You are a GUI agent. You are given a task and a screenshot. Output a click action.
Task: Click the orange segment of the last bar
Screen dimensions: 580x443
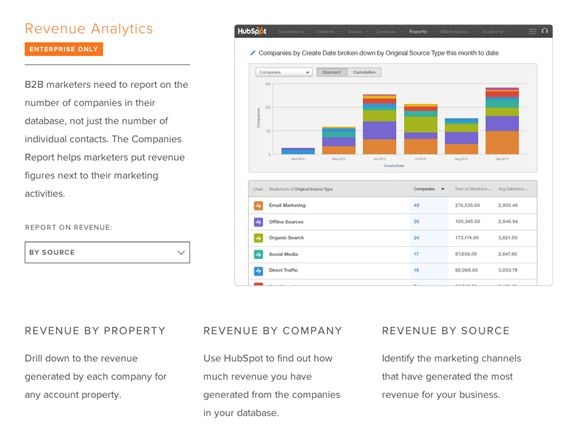[502, 143]
